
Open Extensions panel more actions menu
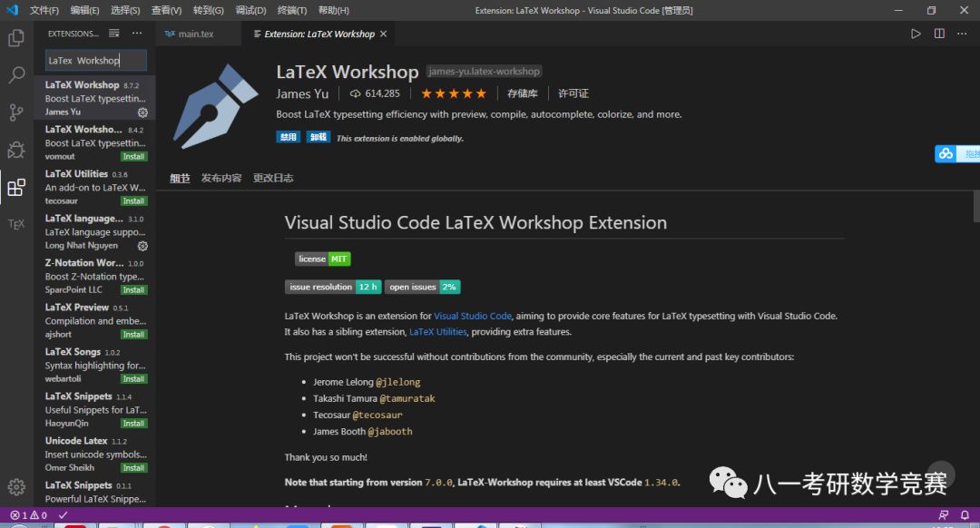[137, 34]
